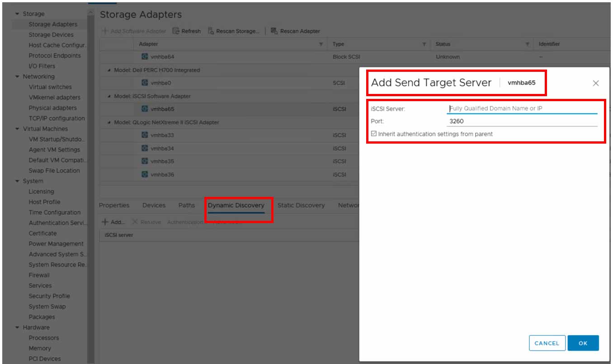Screen dimensions: 613x364
Task: Open VMkernel adapters in sidebar
Action: (54, 98)
